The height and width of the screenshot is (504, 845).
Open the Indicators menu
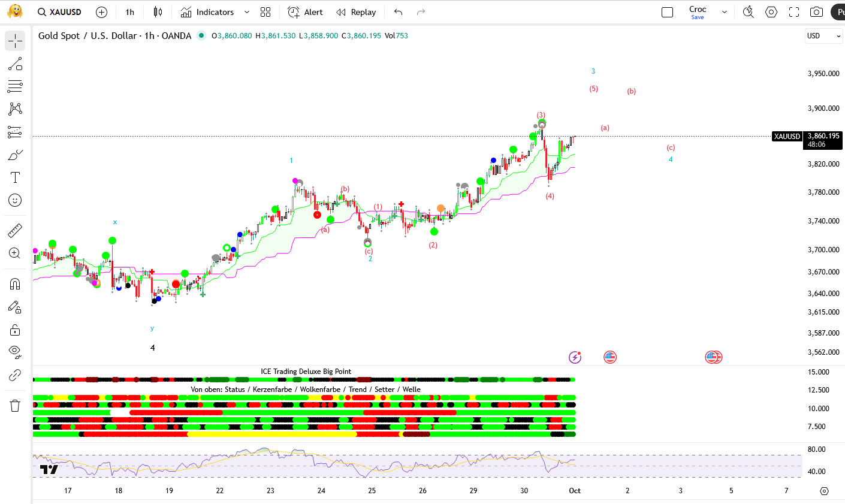pyautogui.click(x=208, y=12)
